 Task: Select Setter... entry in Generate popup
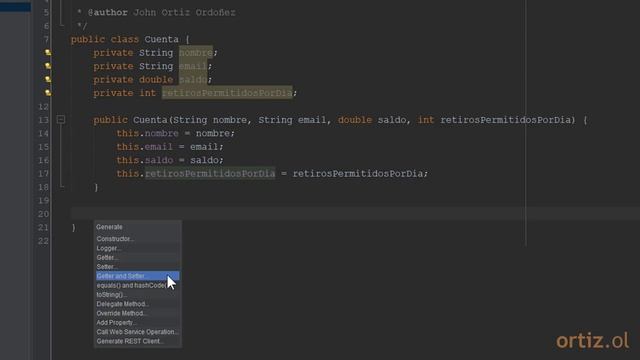point(138,267)
